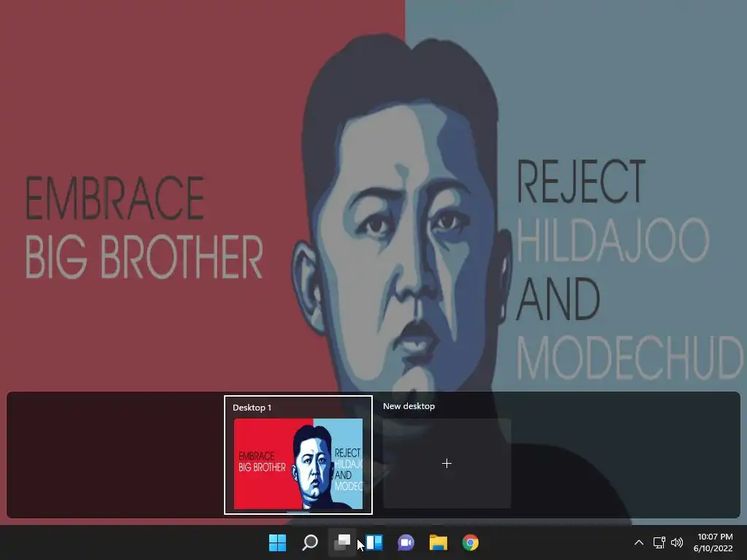The width and height of the screenshot is (747, 560).
Task: Click the Task View taskbar icon
Action: pos(342,542)
